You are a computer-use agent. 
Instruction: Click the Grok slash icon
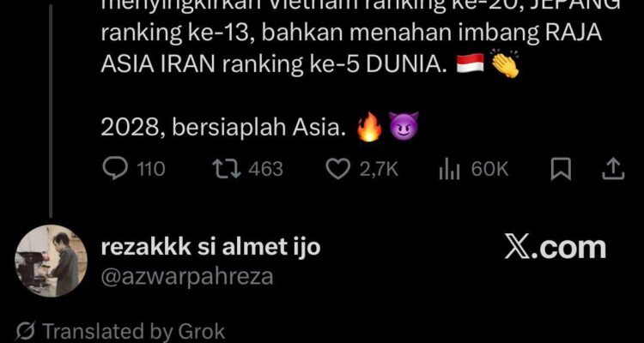click(x=27, y=332)
